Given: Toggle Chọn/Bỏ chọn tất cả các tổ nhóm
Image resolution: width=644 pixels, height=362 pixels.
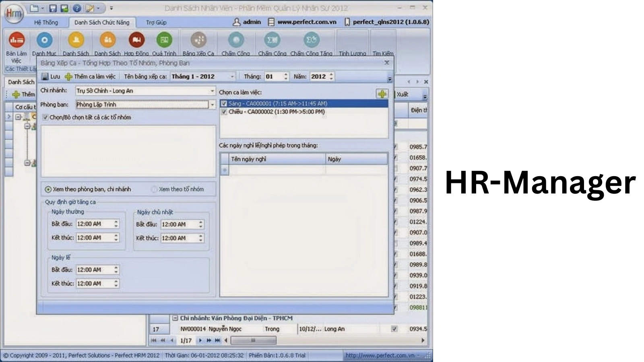Looking at the screenshot, I should tap(45, 117).
